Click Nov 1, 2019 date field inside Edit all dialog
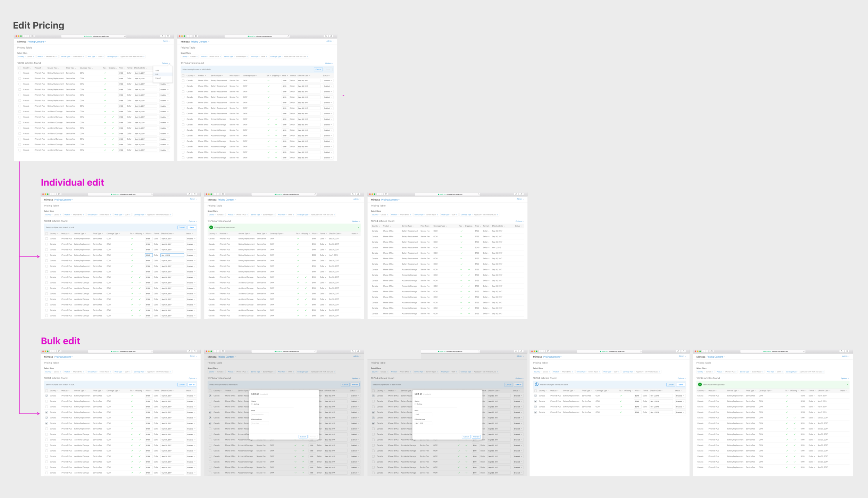Viewport: 868px width, 498px height. (x=423, y=423)
